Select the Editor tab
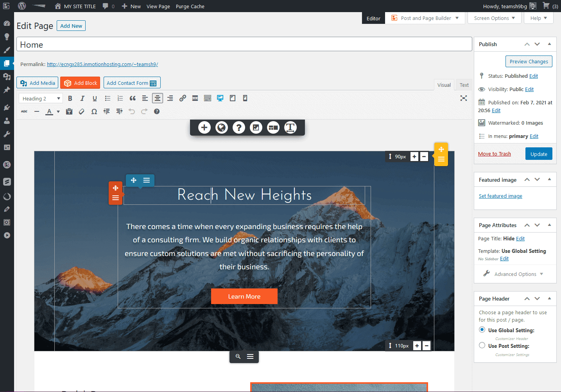Image resolution: width=561 pixels, height=392 pixels. coord(373,18)
